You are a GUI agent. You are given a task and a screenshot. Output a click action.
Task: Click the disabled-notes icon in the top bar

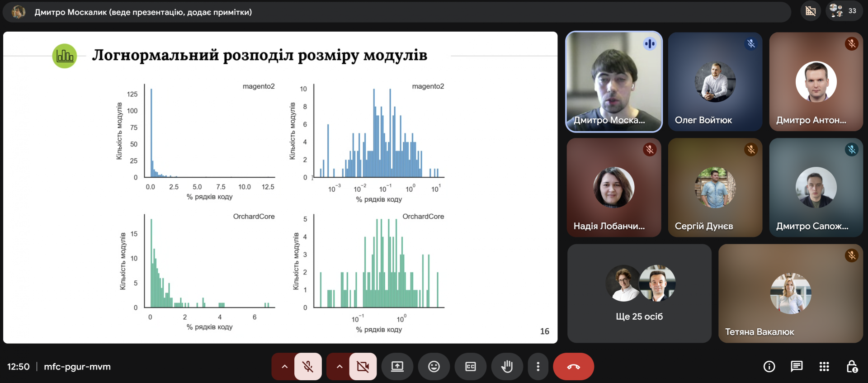[811, 11]
